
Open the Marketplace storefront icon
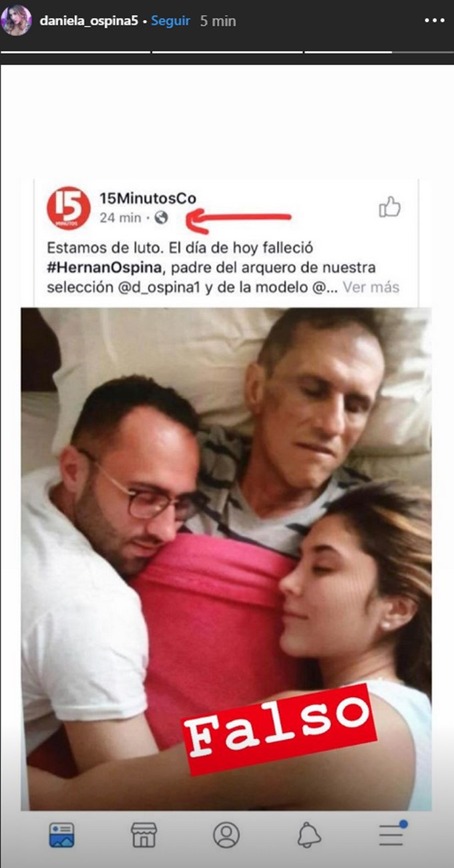[144, 835]
